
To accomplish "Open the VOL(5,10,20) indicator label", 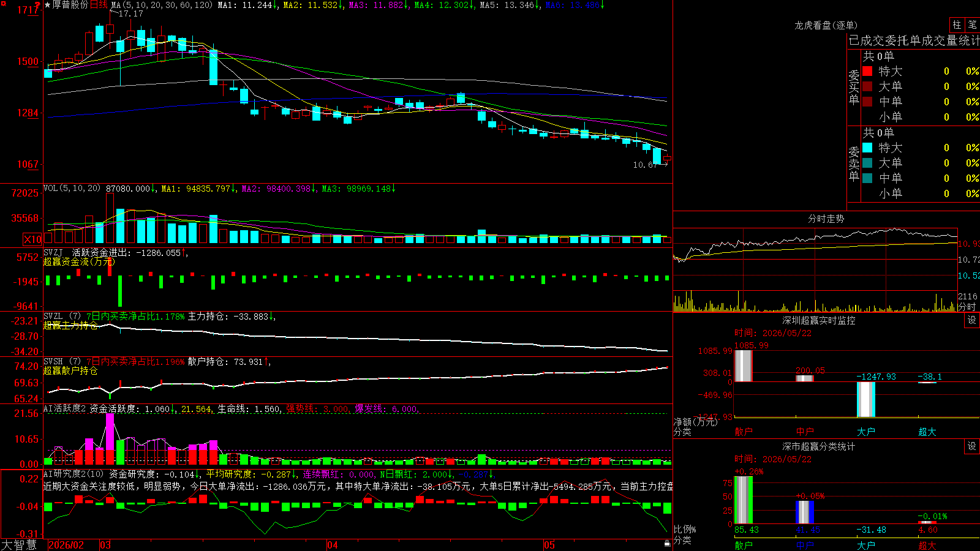I will [x=72, y=189].
